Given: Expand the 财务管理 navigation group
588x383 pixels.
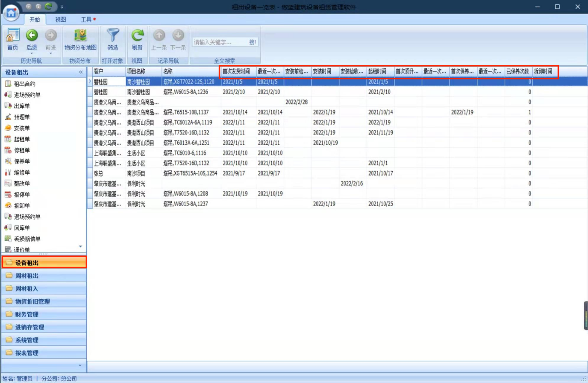Looking at the screenshot, I should (x=27, y=314).
